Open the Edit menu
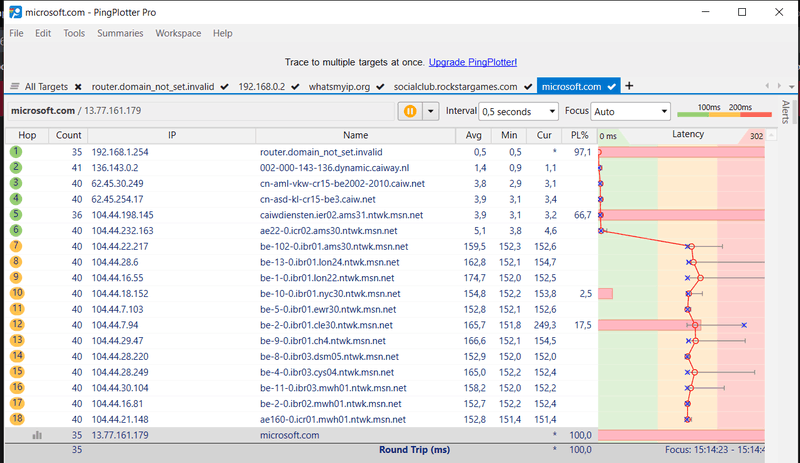 [43, 33]
